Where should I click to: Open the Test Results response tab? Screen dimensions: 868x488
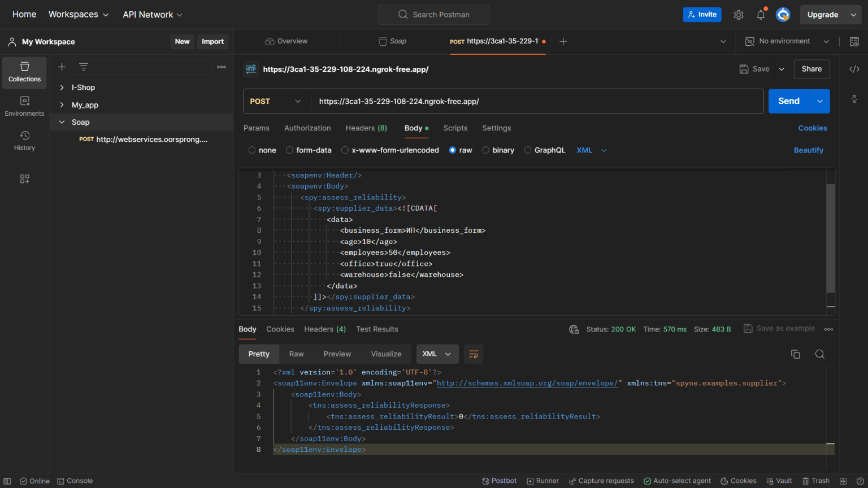(x=377, y=329)
